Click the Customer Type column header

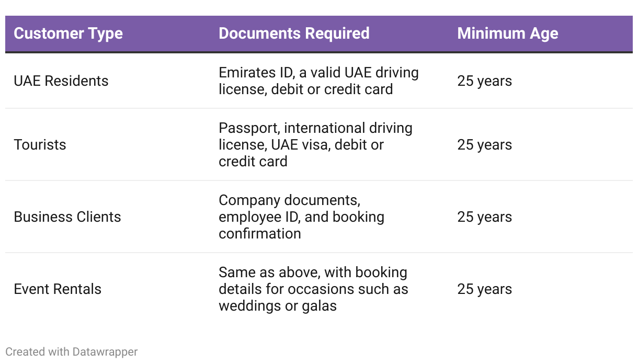[x=68, y=33]
